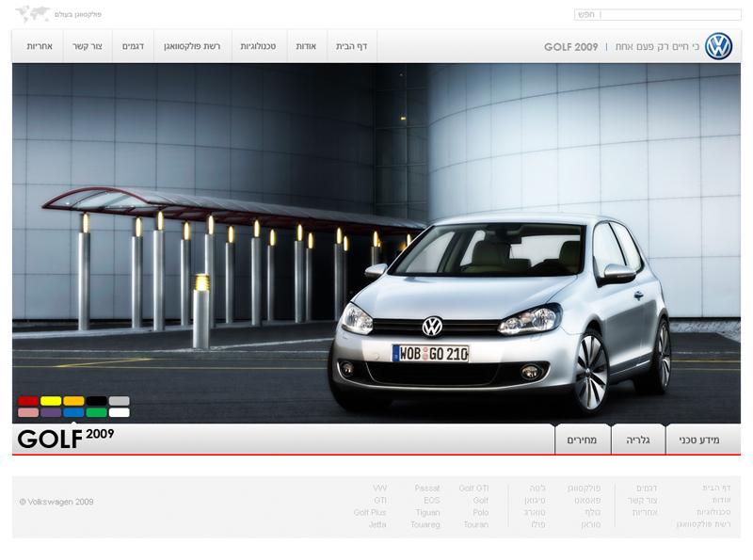Screen dimensions: 753x560
Task: Open the GTI link in the footer's left column
Action: click(x=380, y=501)
